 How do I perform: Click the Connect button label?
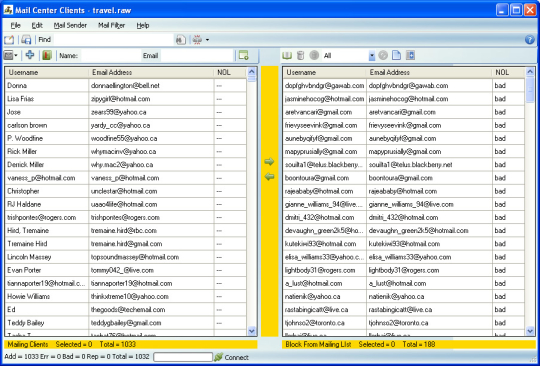(x=237, y=357)
